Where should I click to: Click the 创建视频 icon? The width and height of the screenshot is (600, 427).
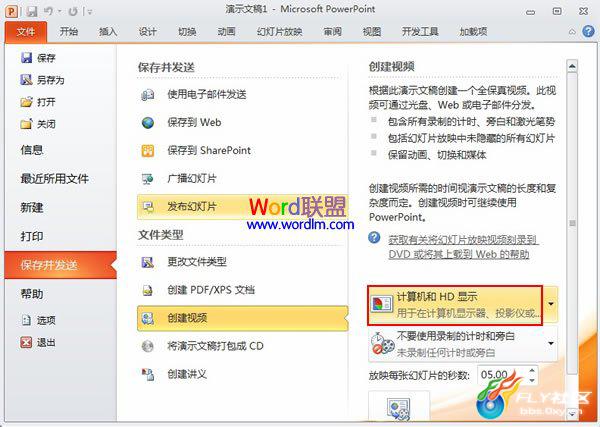148,318
